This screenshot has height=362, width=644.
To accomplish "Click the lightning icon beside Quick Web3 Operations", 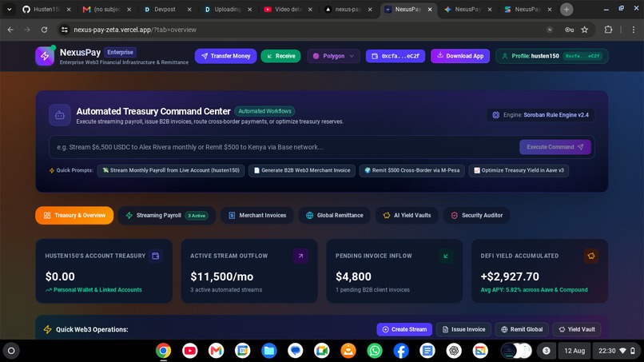I will 48,329.
